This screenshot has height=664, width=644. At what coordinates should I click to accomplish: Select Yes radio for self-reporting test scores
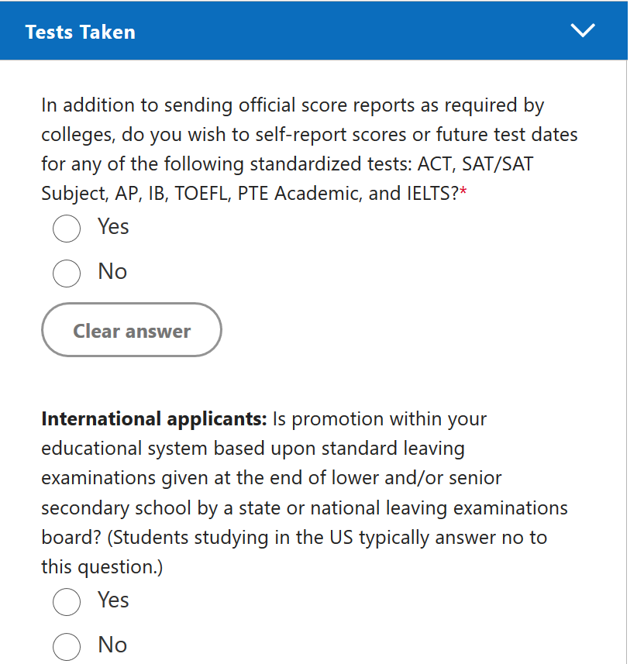67,229
